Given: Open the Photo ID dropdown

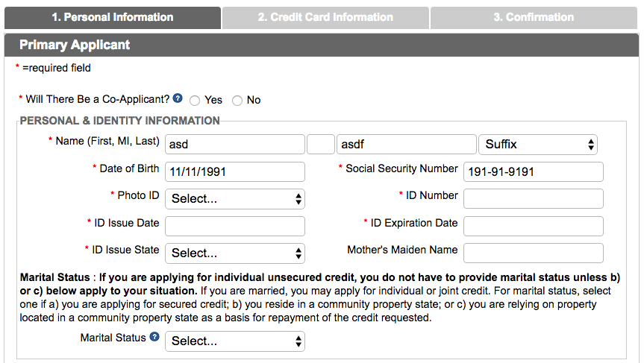Looking at the screenshot, I should [235, 199].
